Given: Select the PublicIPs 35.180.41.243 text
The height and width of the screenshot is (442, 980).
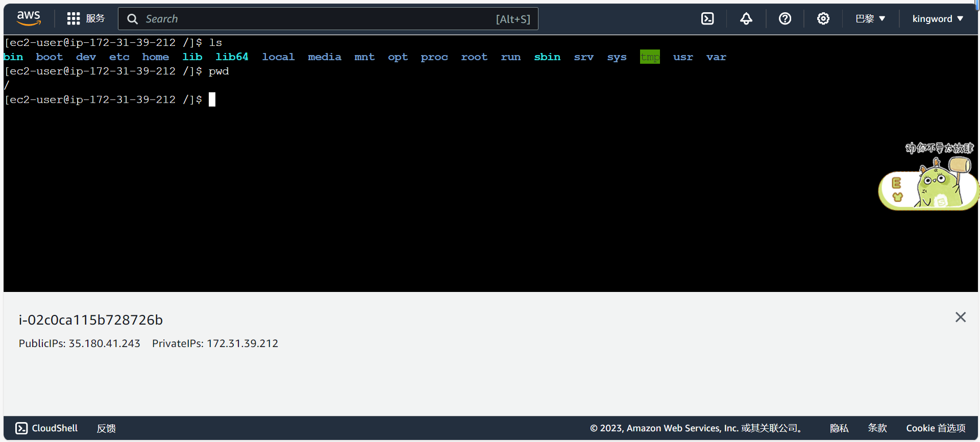Looking at the screenshot, I should [80, 343].
